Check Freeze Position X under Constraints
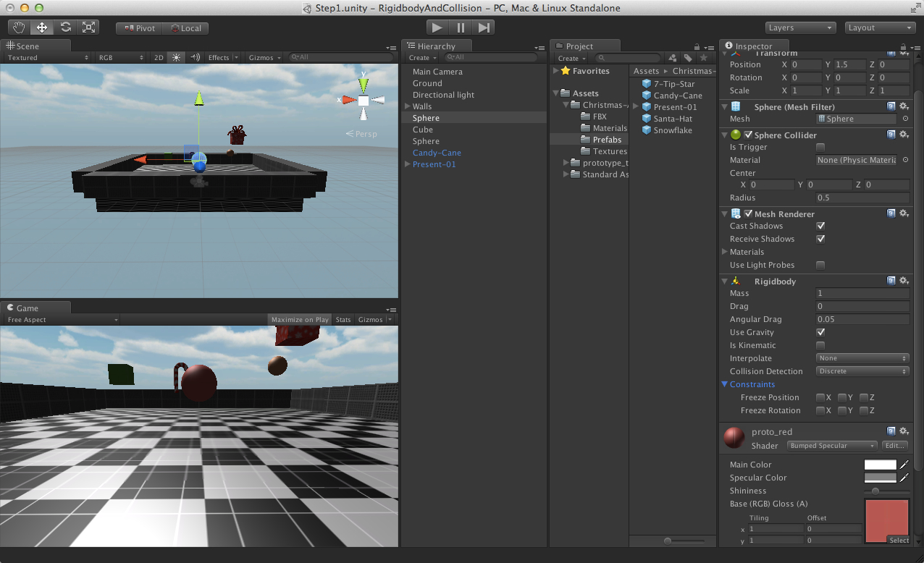924x563 pixels. [820, 397]
